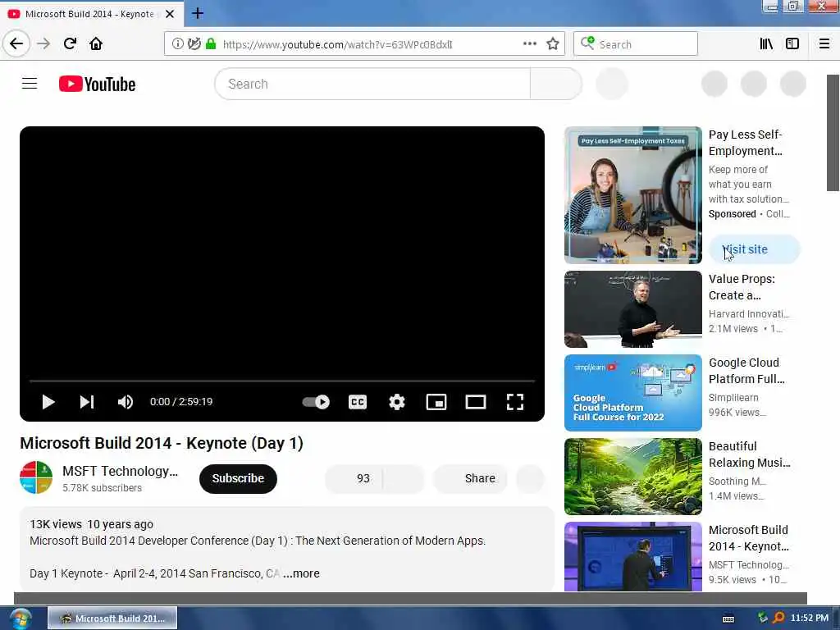840x630 pixels.
Task: Subscribe to MSFT Technology channel
Action: 238,478
